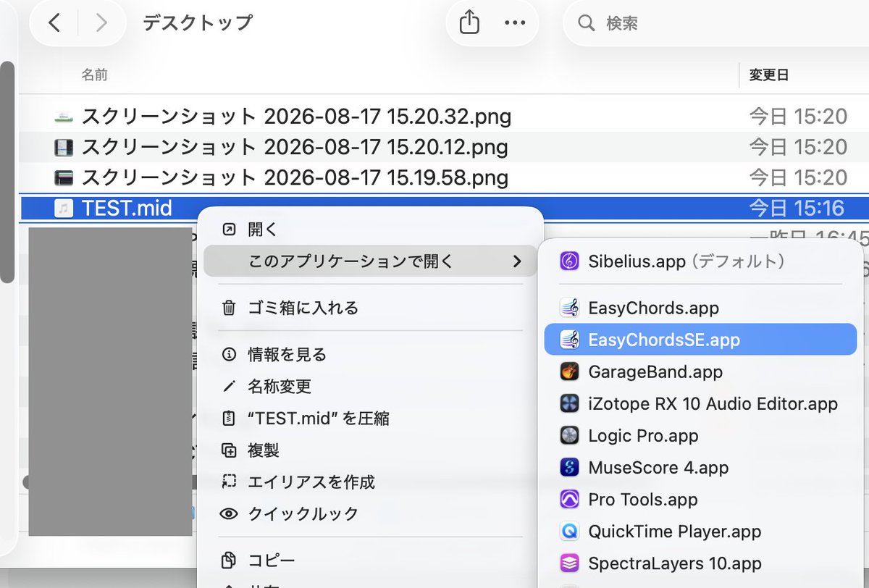This screenshot has width=869, height=588.
Task: Click the open arrow icon beside 開く
Action: 229,230
